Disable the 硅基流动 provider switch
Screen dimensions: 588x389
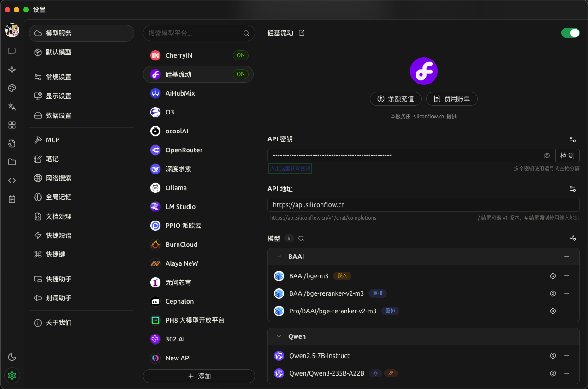click(x=570, y=33)
